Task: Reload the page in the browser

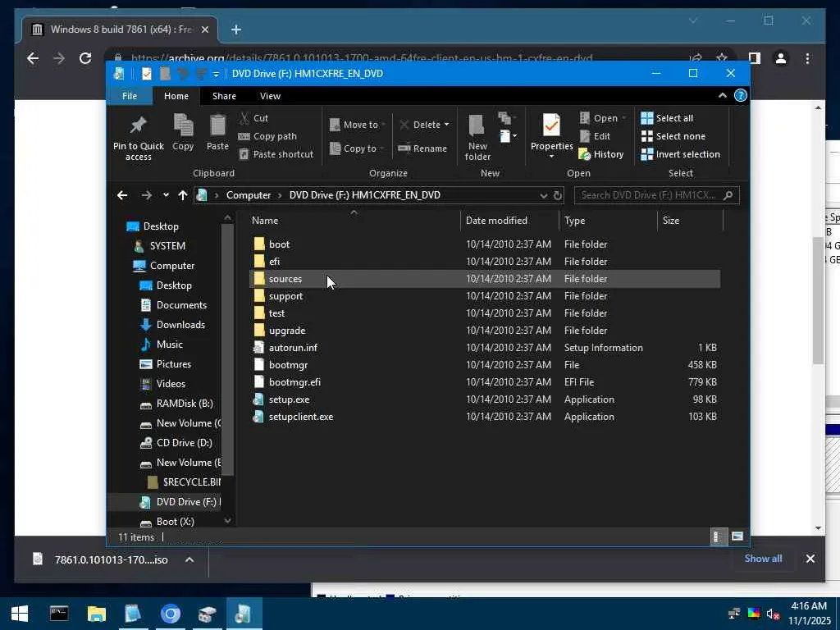Action: (85, 58)
